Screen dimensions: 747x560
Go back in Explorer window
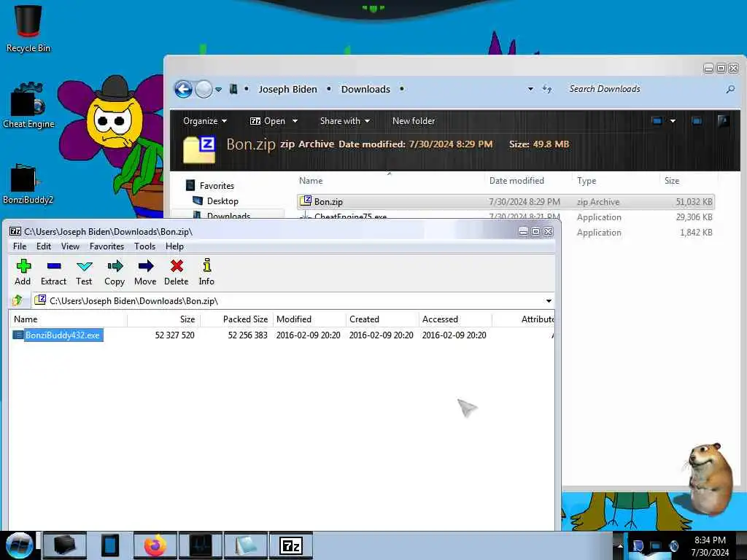pos(183,89)
